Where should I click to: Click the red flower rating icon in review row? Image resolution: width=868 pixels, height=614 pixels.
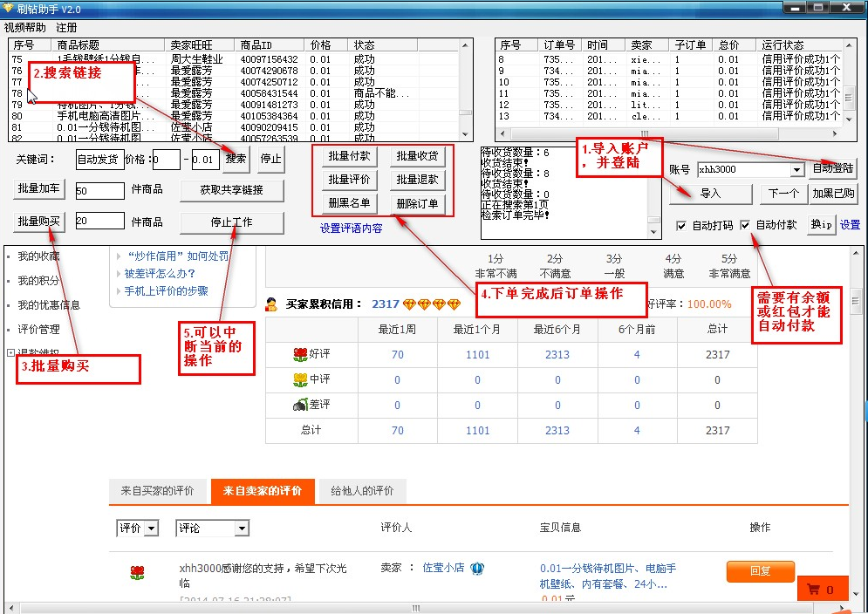137,572
